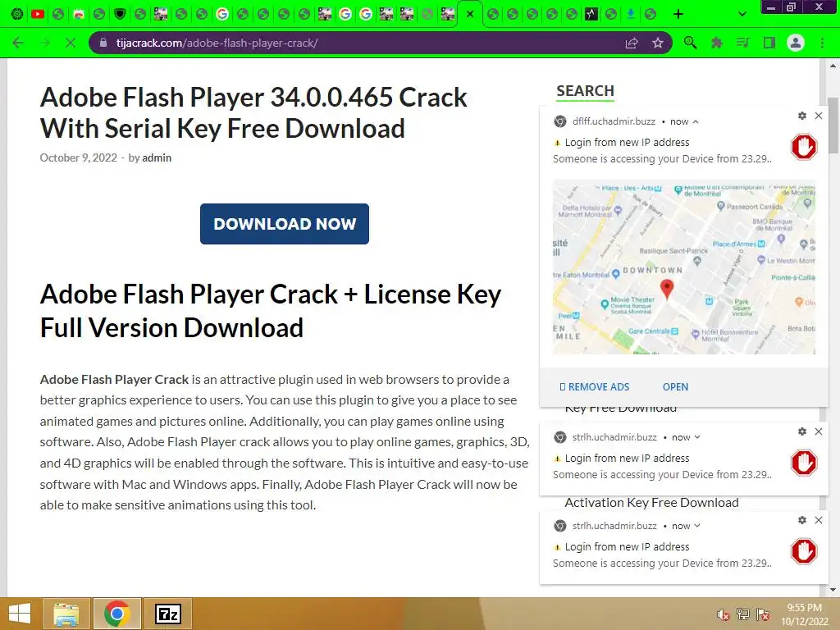Stop the page loading with the X button
The height and width of the screenshot is (630, 840).
click(x=71, y=43)
